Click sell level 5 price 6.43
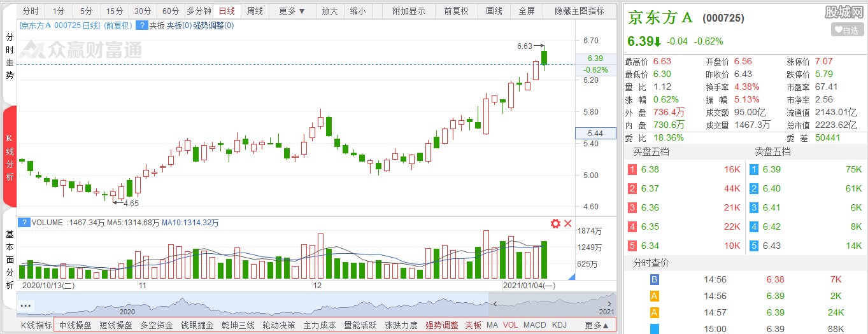 [771, 246]
